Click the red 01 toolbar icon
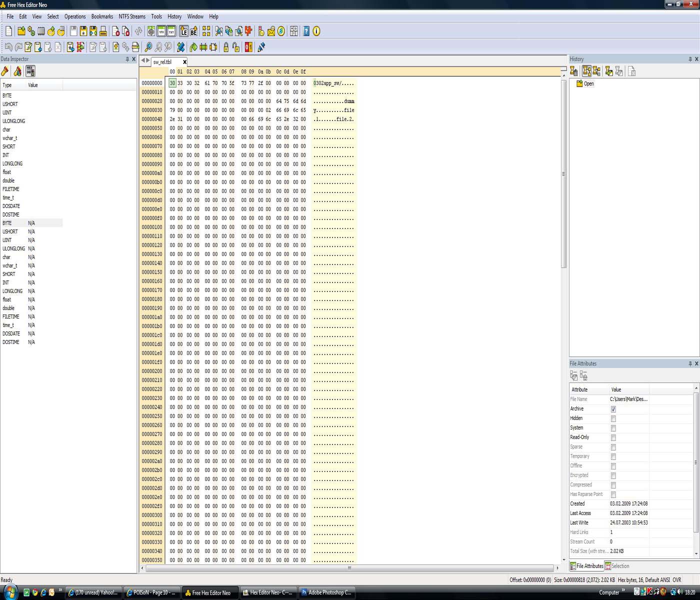The image size is (700, 600). (248, 47)
